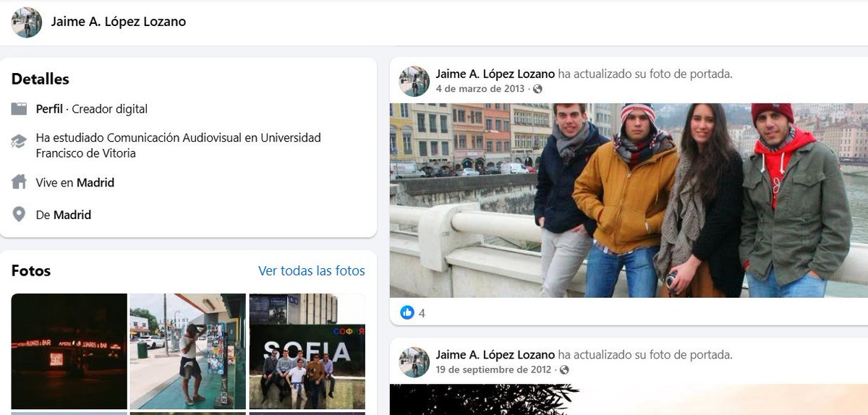Open the dark neon bar photo thumbnail
The image size is (868, 415).
pyautogui.click(x=69, y=351)
